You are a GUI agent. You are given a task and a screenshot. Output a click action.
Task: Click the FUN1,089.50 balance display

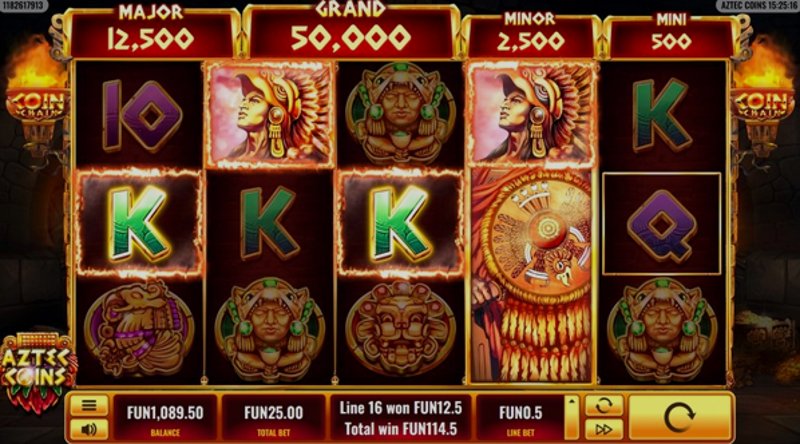[x=165, y=417]
